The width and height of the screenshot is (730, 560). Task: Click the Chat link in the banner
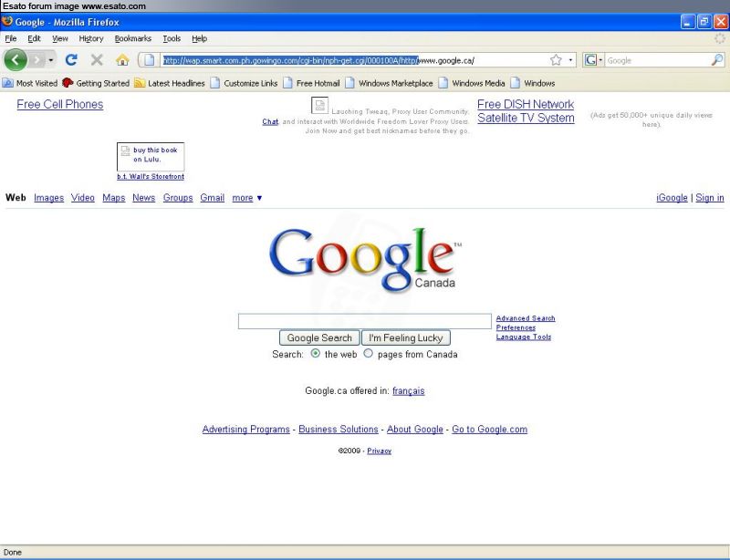[x=270, y=122]
